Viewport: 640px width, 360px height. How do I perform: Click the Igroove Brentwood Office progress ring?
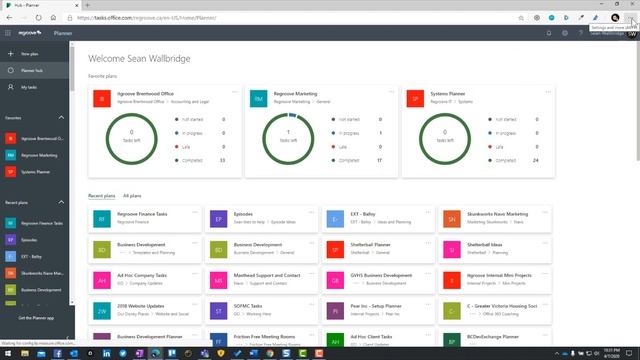tap(131, 139)
